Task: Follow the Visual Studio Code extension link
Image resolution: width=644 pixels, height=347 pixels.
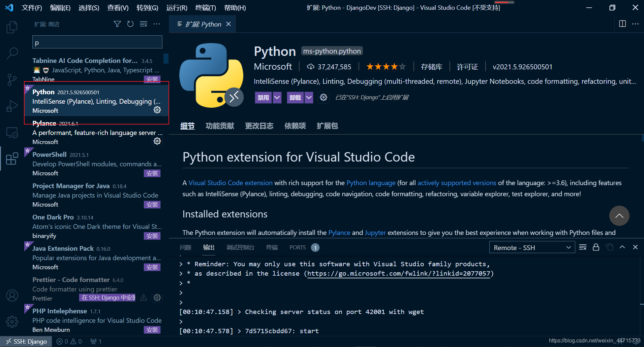Action: [x=231, y=183]
